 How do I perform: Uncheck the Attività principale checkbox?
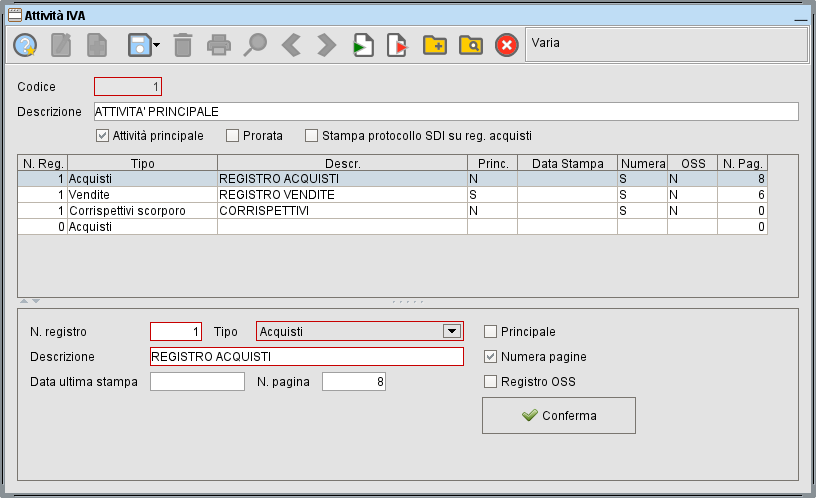102,136
